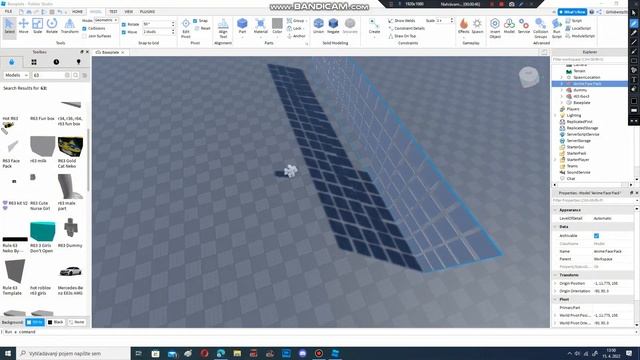Toggle the Pivot Snap checkbox
The height and width of the screenshot is (360, 640).
(x=195, y=21)
